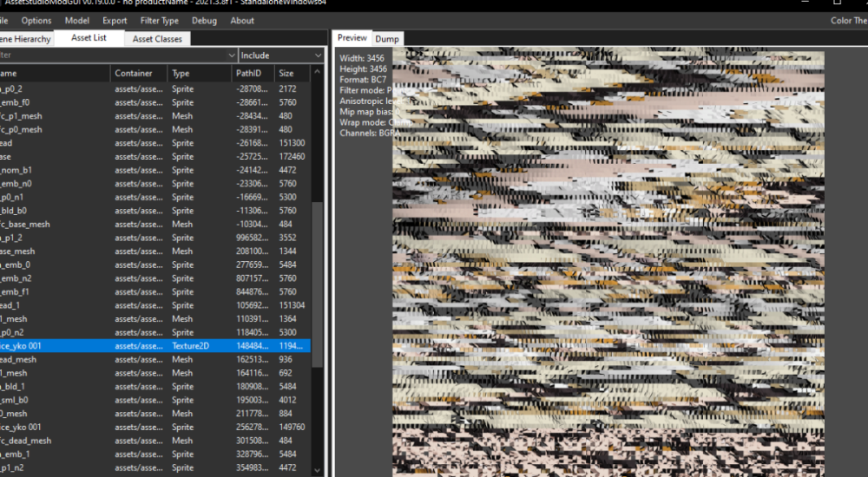Image resolution: width=868 pixels, height=477 pixels.
Task: Select the c_p0_mesh row
Action: click(x=155, y=129)
